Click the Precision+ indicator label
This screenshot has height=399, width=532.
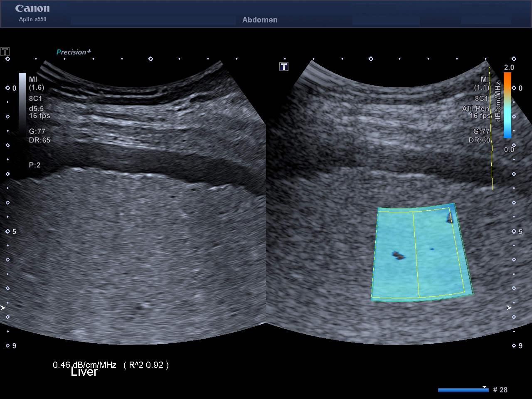pyautogui.click(x=74, y=52)
